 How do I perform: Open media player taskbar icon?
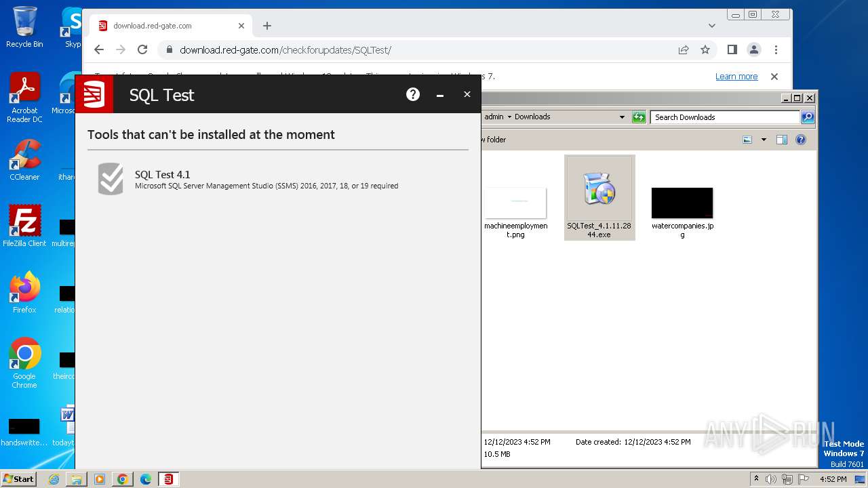(100, 479)
